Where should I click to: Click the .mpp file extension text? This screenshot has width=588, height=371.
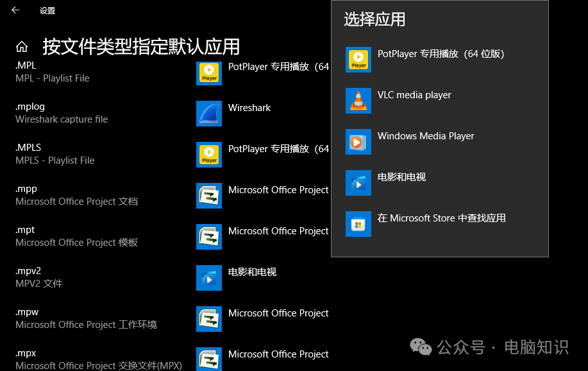click(26, 189)
